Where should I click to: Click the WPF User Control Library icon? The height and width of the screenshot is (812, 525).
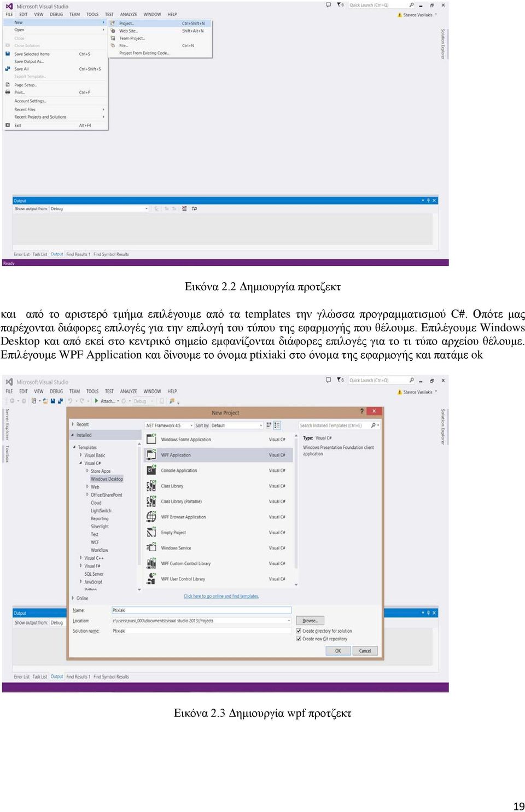click(x=151, y=579)
